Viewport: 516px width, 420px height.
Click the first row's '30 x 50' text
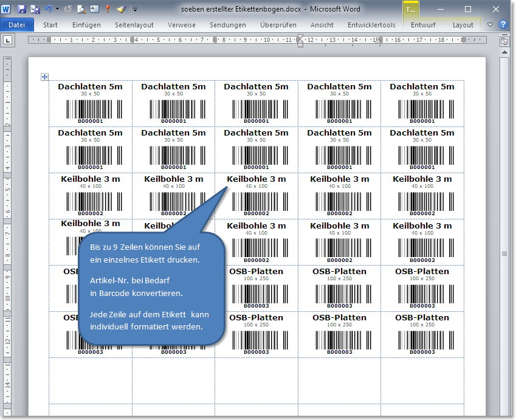pos(90,94)
